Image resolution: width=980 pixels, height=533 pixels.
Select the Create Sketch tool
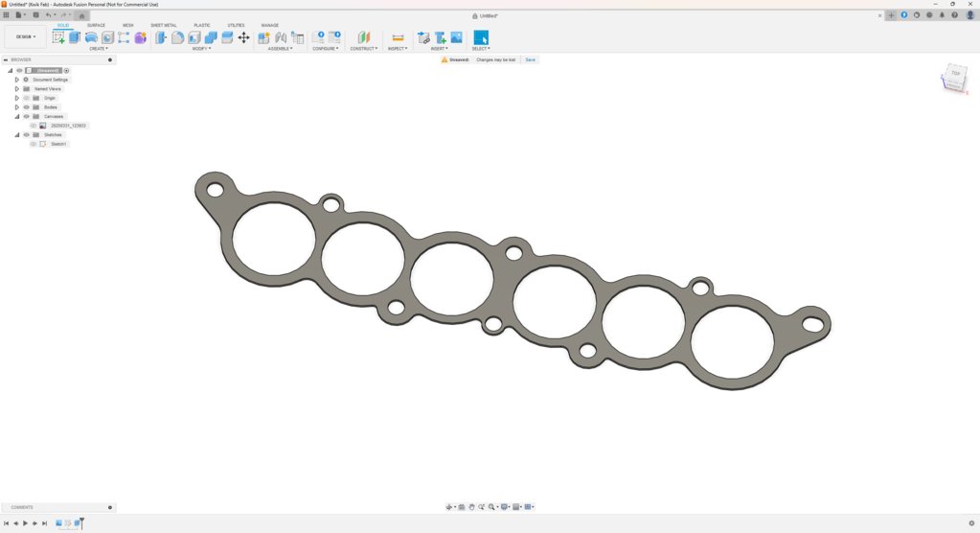click(x=58, y=37)
